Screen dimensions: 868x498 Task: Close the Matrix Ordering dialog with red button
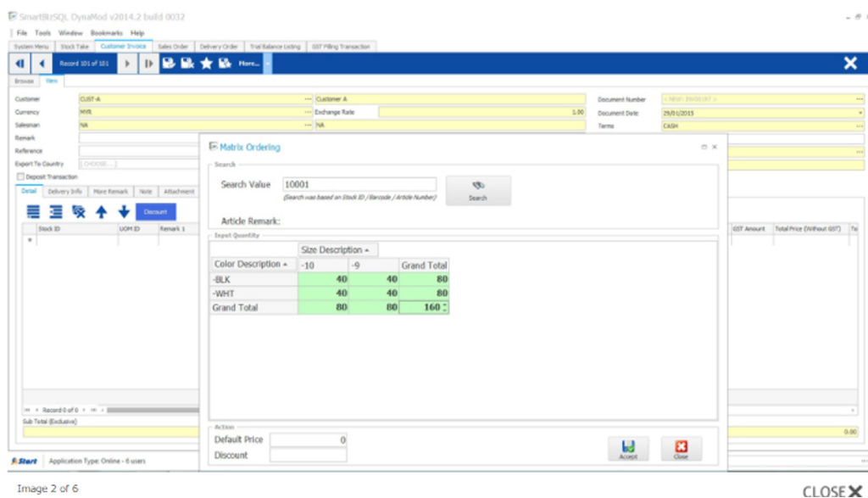click(681, 449)
